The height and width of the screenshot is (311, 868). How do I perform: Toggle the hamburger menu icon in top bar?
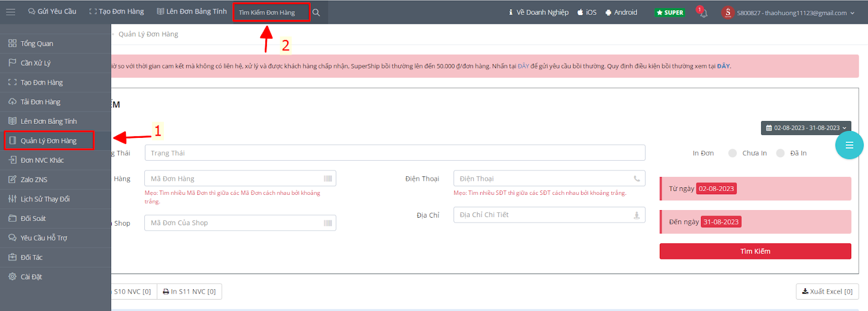(x=10, y=12)
